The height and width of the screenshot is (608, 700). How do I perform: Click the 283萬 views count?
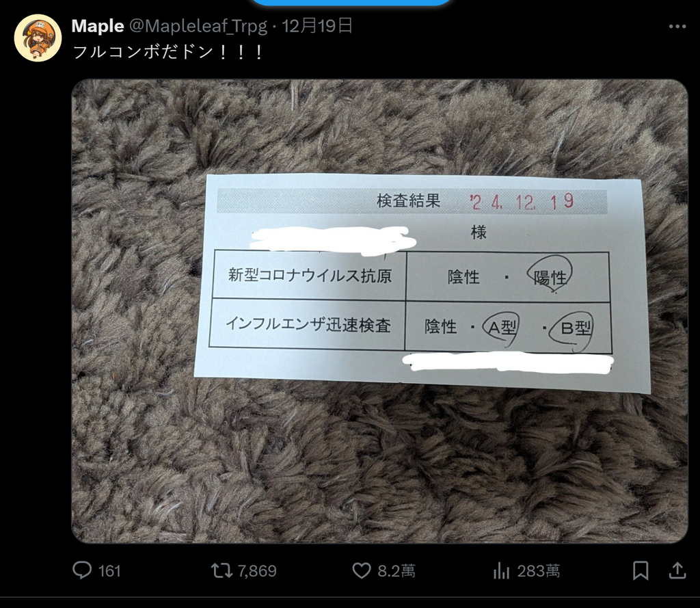[x=539, y=571]
